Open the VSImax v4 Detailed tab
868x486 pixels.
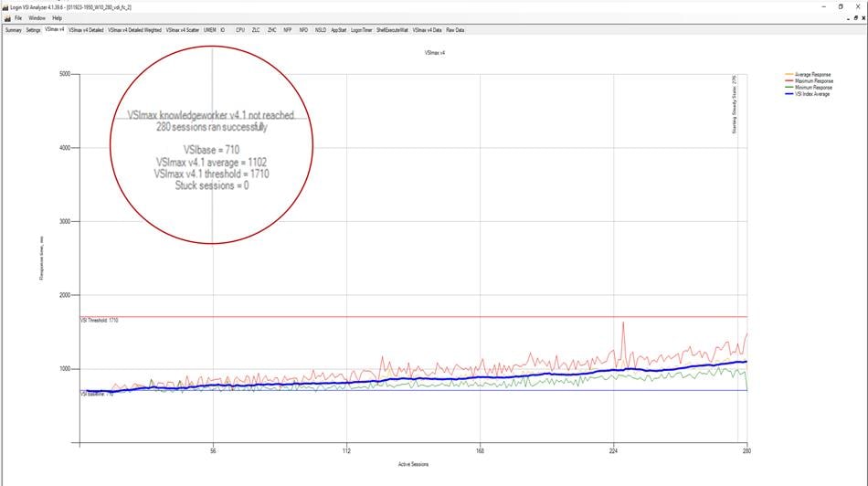pyautogui.click(x=86, y=30)
